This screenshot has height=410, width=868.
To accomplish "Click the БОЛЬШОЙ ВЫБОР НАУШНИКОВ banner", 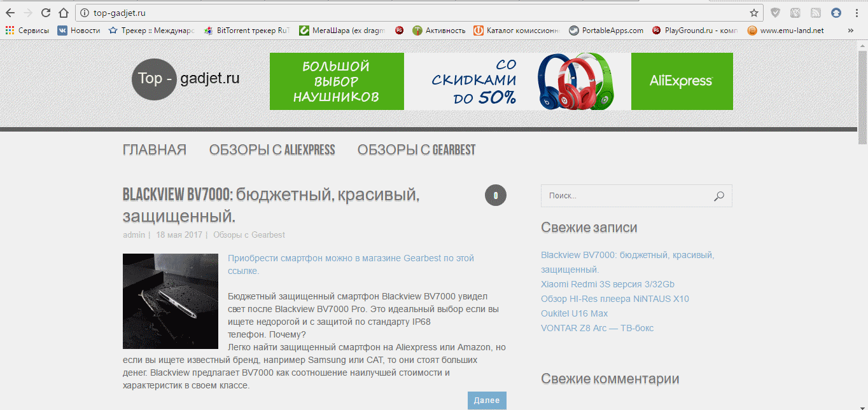I will 336,81.
